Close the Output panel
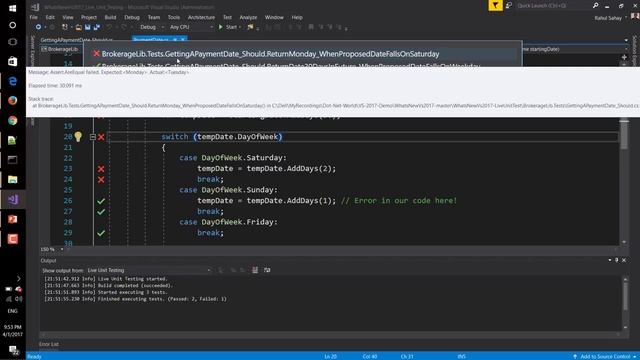Viewport: 640px width, 360px height. pyautogui.click(x=624, y=260)
